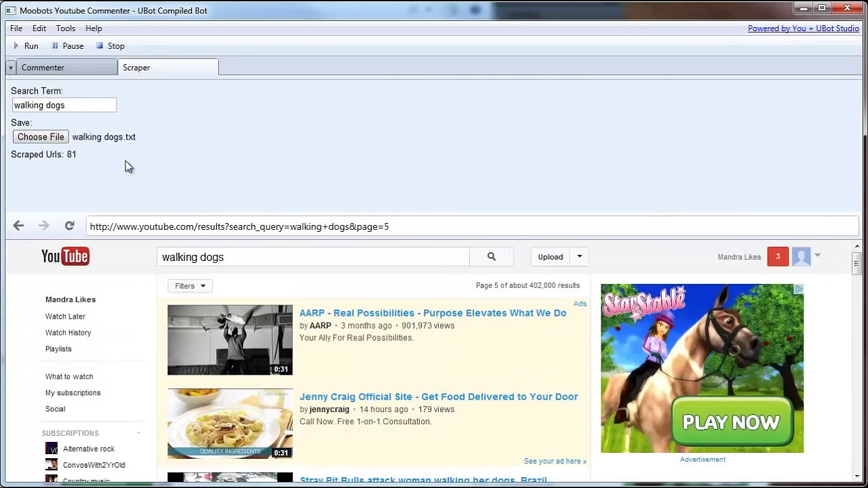Click the YouTube logo
Screen dimensions: 868x488
pyautogui.click(x=65, y=256)
